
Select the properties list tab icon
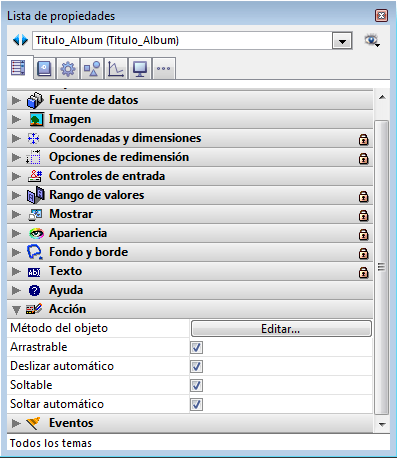pos(18,68)
